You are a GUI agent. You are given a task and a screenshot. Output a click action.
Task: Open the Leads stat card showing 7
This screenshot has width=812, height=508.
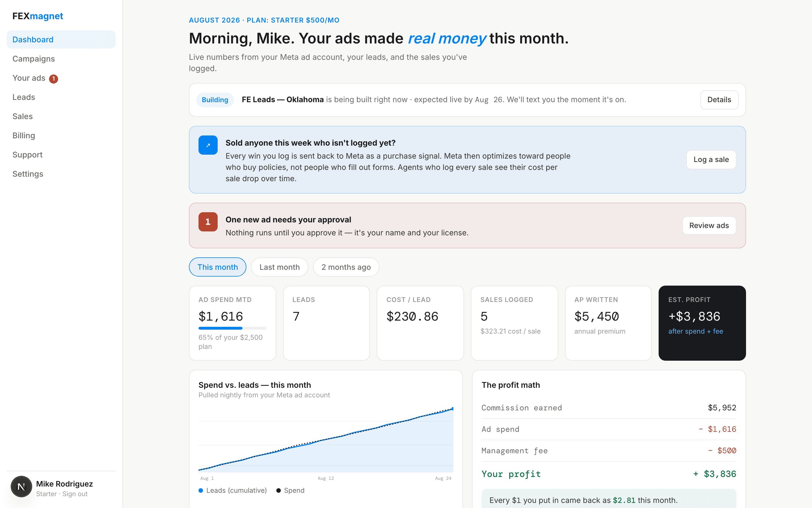pos(326,323)
